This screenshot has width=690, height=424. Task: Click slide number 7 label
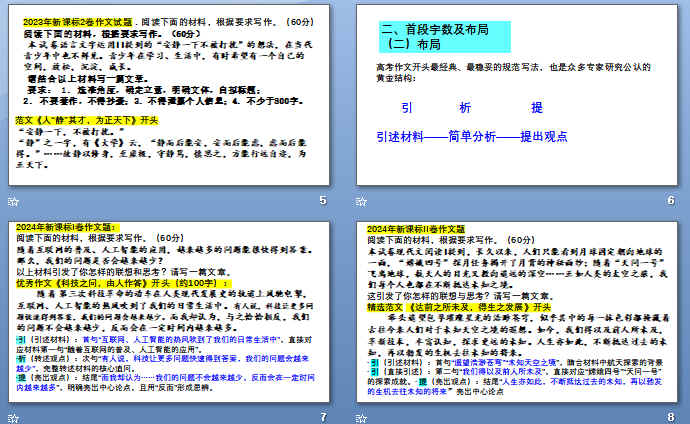click(x=322, y=416)
